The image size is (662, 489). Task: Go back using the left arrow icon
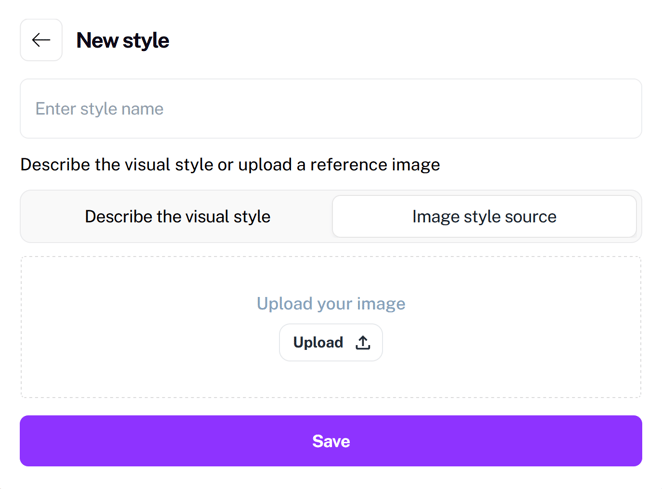41,40
